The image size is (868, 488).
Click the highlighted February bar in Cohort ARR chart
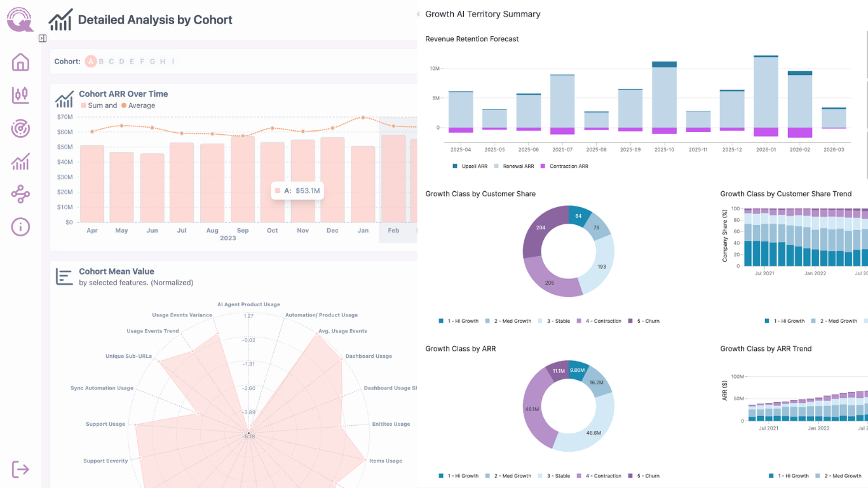(x=393, y=179)
